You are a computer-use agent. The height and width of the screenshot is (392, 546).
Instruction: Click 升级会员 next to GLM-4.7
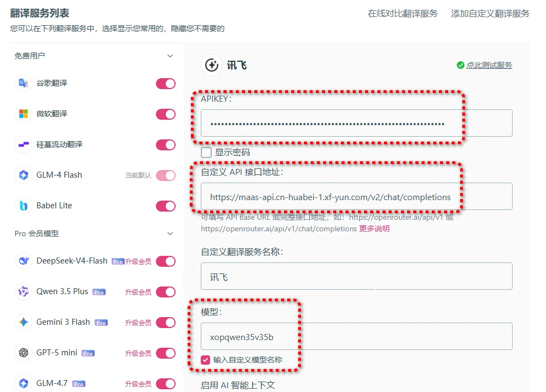138,384
